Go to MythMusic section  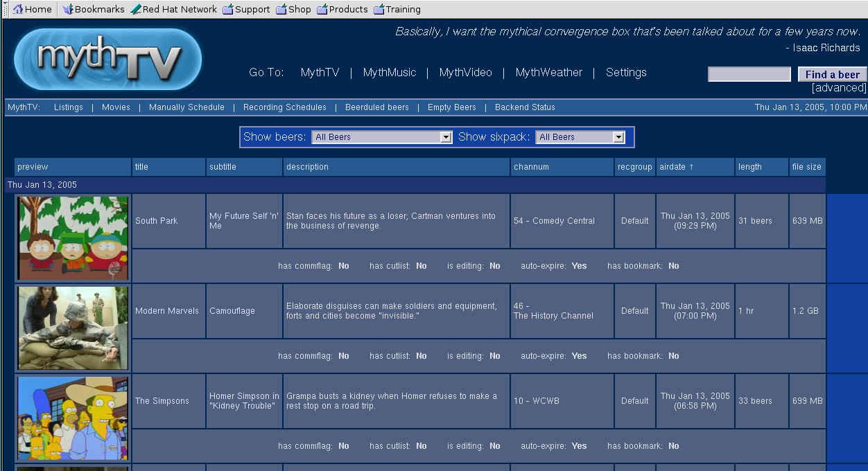[x=390, y=73]
